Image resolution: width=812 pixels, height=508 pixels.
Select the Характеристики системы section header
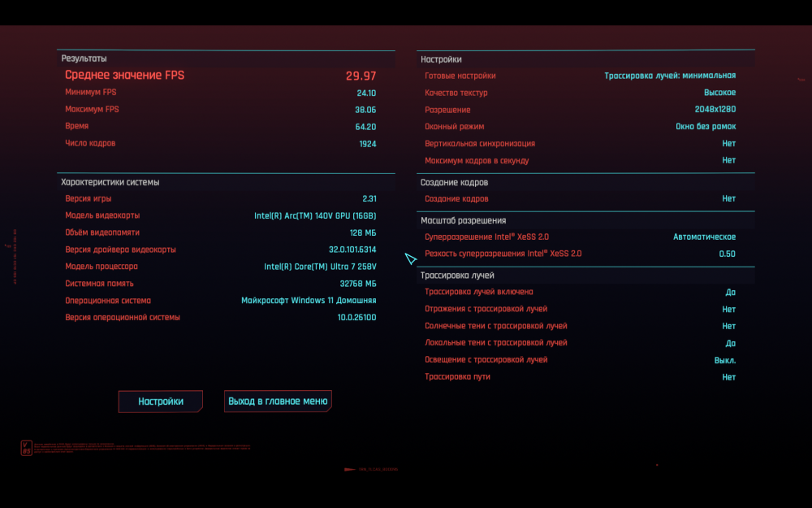click(110, 182)
